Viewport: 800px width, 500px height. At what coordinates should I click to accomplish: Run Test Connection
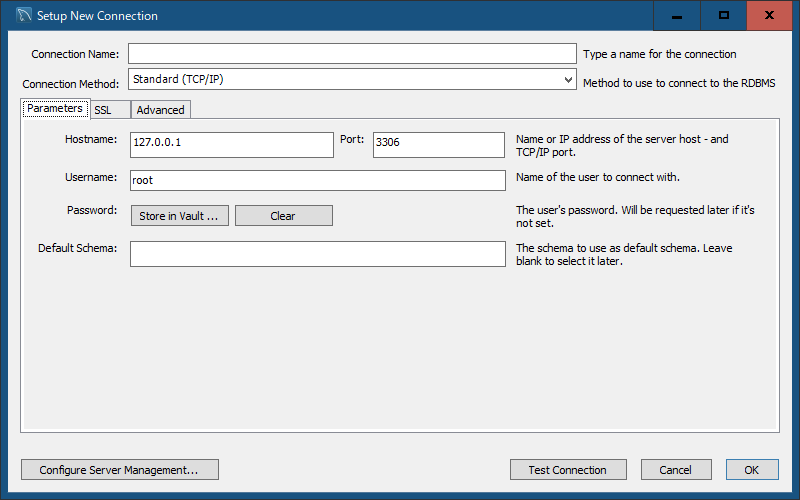[568, 469]
